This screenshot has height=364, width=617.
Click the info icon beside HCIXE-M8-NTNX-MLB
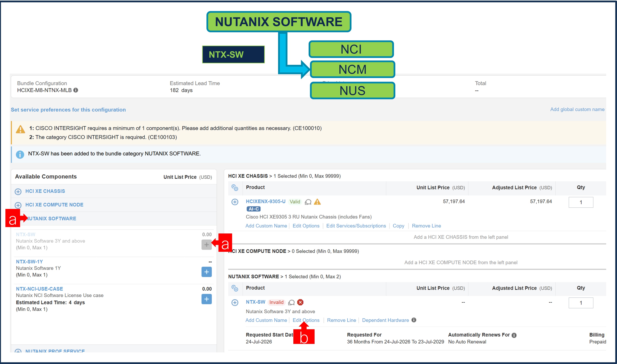pyautogui.click(x=76, y=90)
